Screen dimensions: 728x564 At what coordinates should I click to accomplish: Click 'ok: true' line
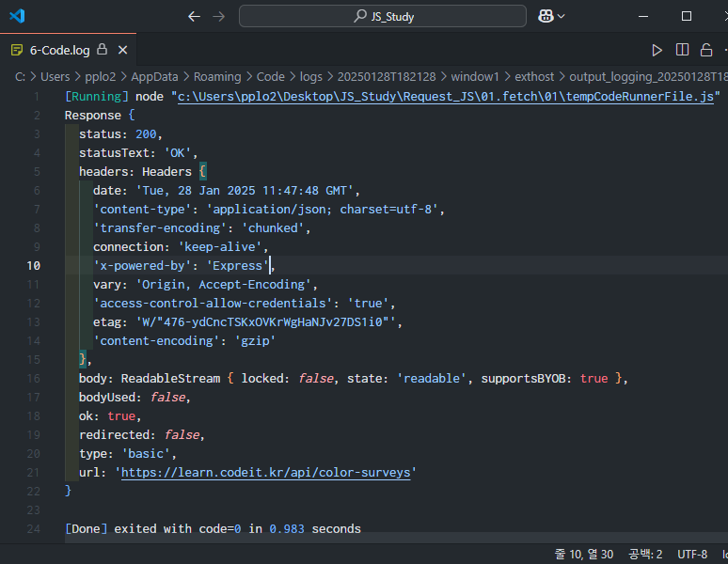(109, 416)
